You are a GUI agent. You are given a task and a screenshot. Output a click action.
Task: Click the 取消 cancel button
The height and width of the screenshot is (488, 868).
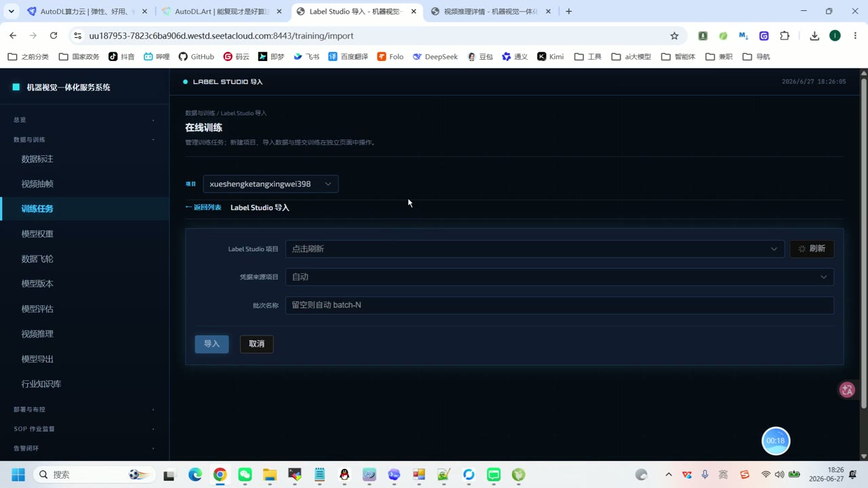(256, 344)
